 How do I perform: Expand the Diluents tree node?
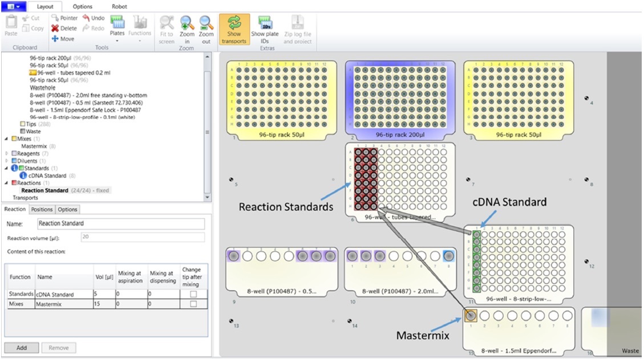point(7,161)
